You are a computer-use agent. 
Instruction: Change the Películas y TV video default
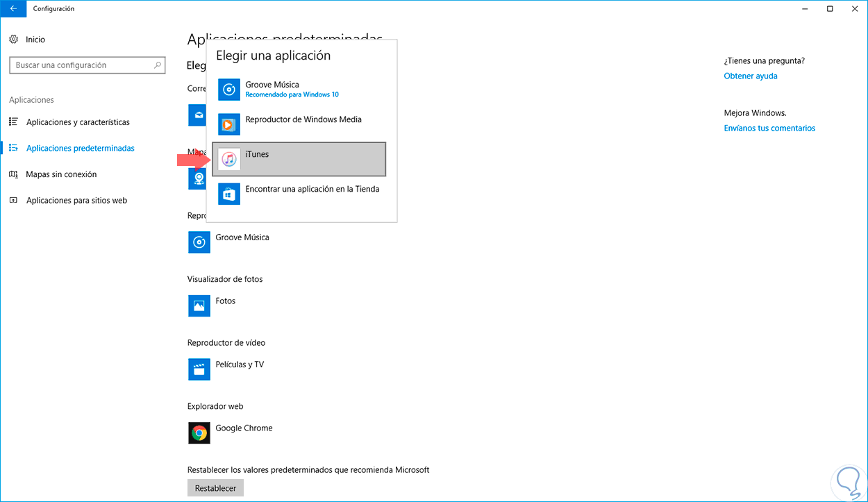[x=226, y=369]
